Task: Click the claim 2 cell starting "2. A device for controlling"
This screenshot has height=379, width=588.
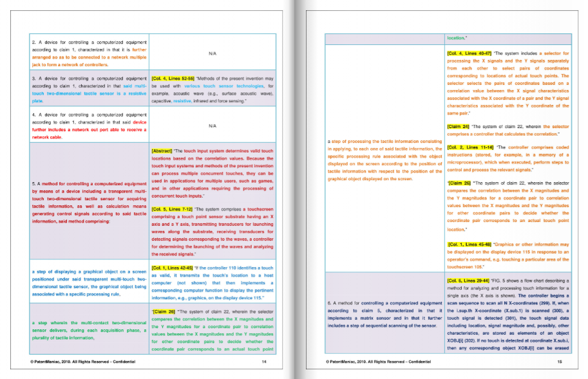Action: point(90,53)
